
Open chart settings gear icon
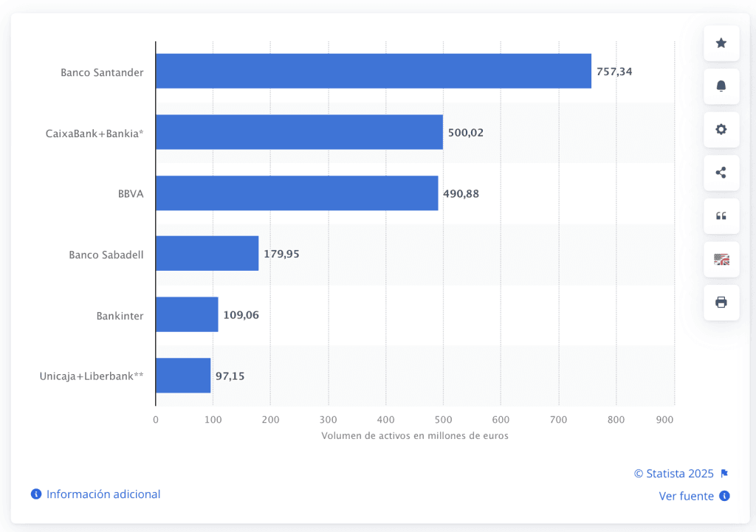pos(721,130)
